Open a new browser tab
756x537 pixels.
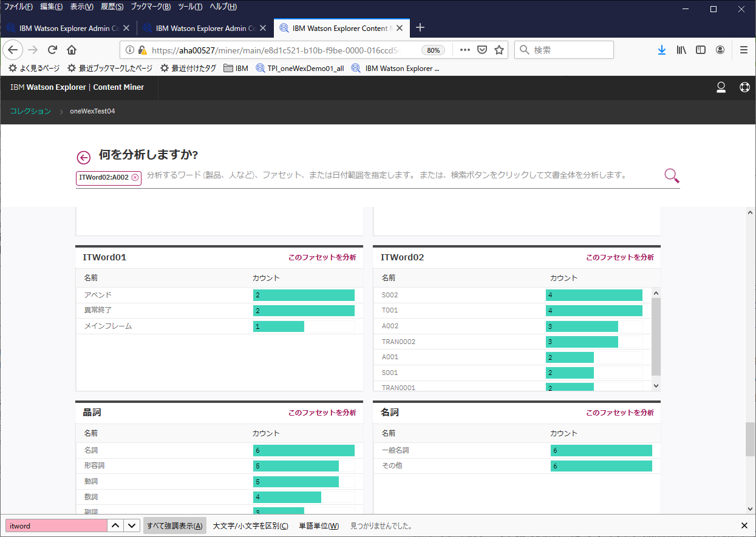point(420,28)
